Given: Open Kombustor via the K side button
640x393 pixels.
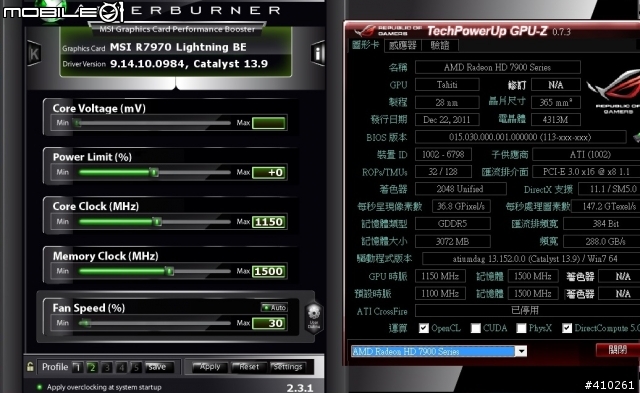Looking at the screenshot, I should [x=34, y=53].
